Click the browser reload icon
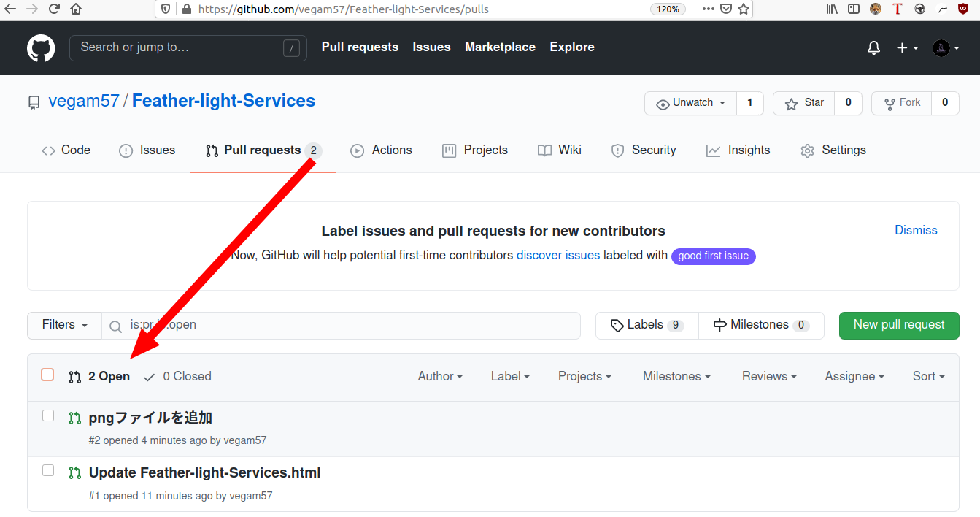 pos(54,9)
